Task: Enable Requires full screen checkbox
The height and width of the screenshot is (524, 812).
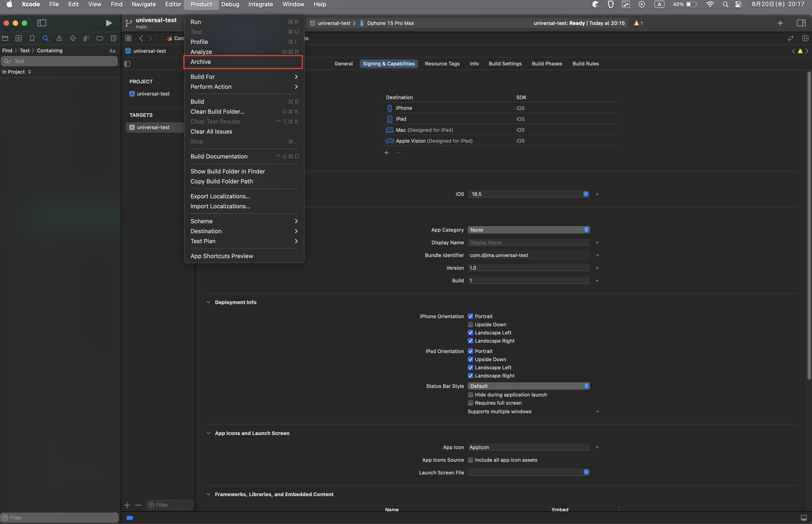Action: click(470, 403)
